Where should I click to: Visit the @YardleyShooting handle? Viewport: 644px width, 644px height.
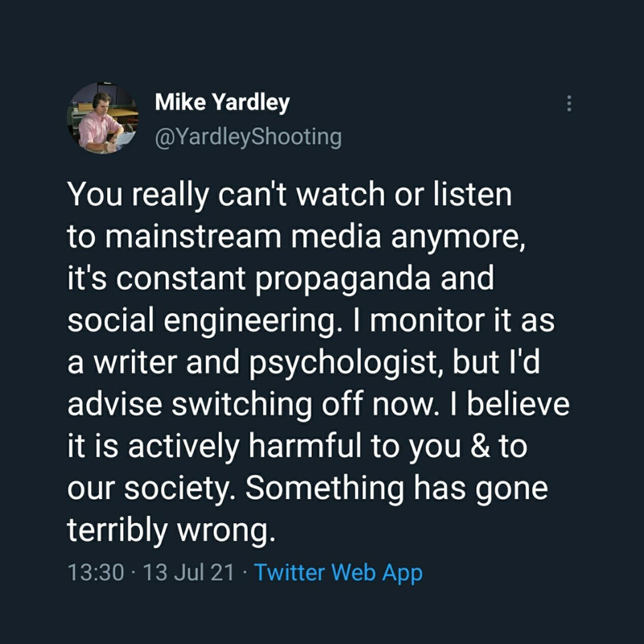point(249,137)
